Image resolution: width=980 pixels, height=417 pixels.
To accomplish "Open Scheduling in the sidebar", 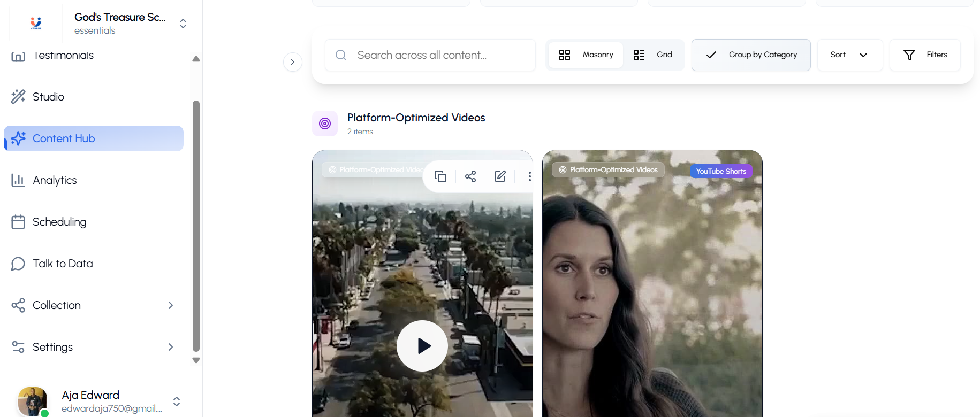I will [94, 222].
